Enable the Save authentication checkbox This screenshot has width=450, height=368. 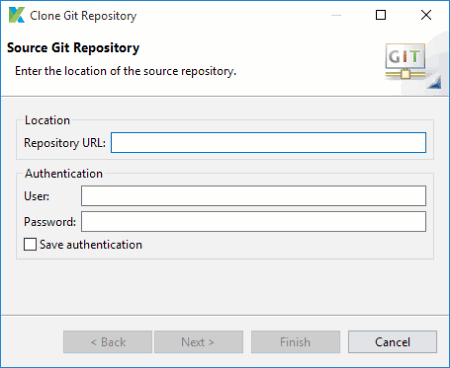(x=30, y=244)
